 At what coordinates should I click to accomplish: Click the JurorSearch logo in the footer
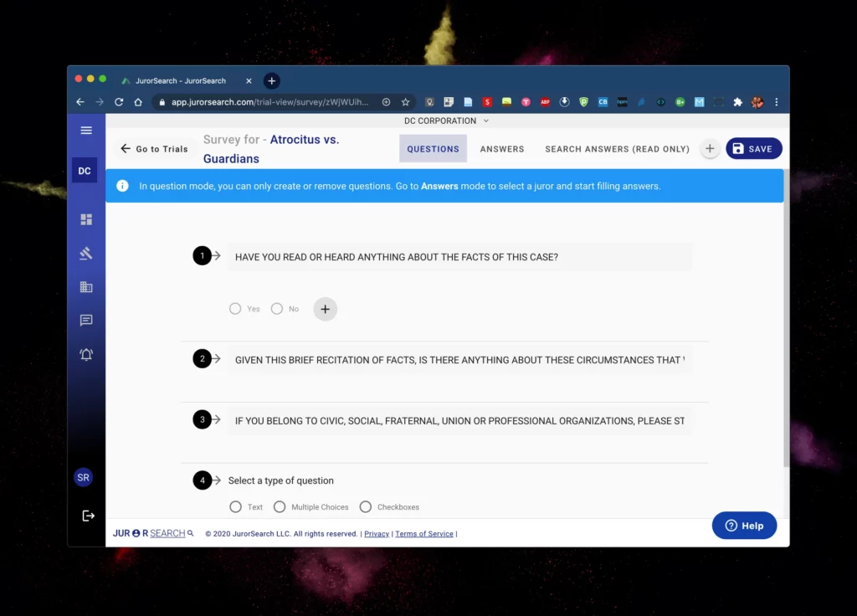(x=153, y=533)
